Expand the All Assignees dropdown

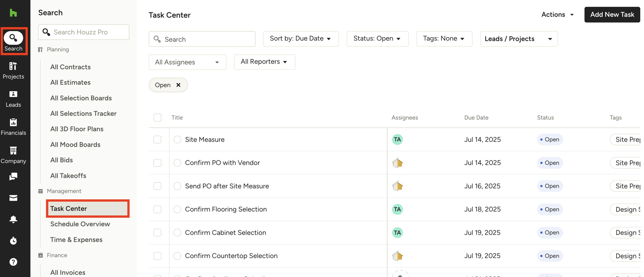tap(187, 62)
